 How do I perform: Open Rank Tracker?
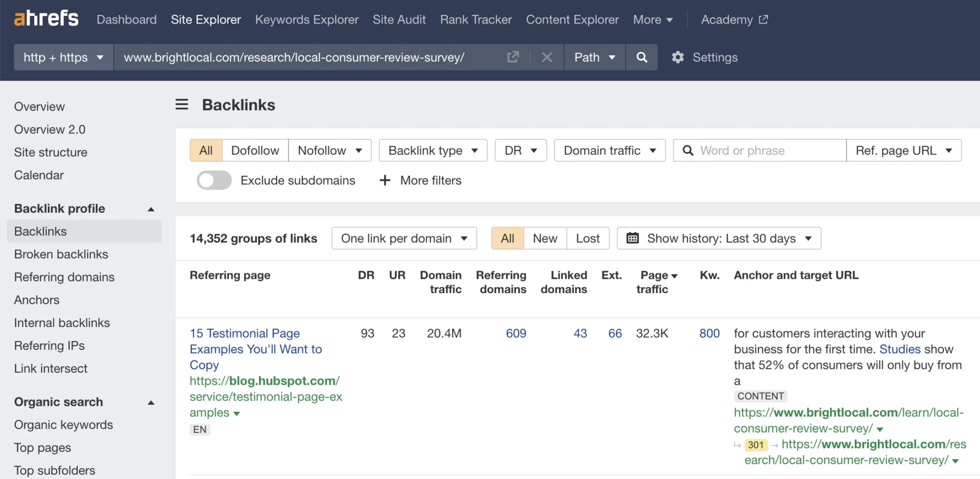pos(476,20)
